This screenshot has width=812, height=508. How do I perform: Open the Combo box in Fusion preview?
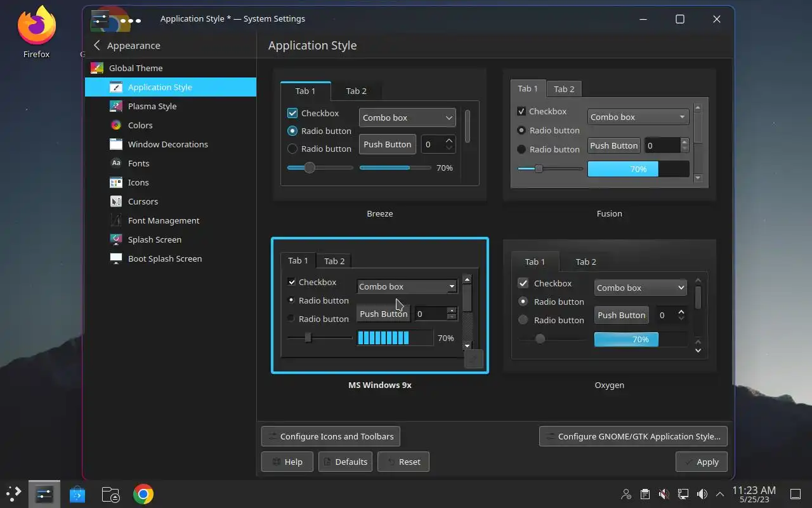(x=638, y=117)
